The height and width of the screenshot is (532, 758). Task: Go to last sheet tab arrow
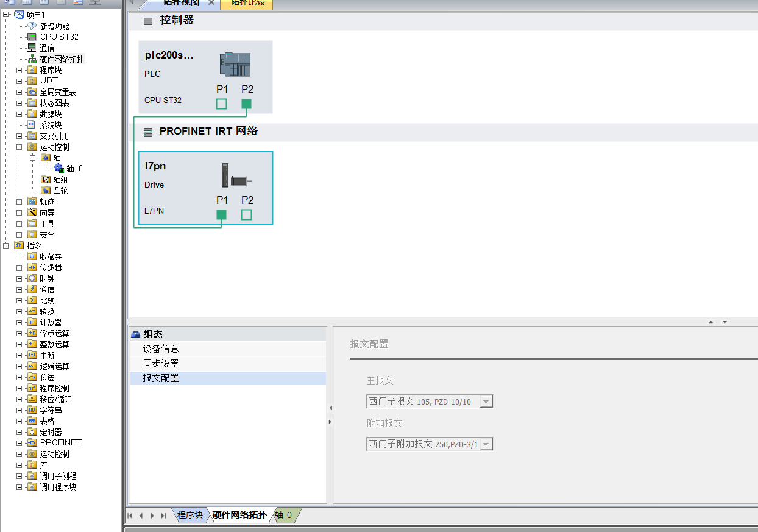point(163,516)
